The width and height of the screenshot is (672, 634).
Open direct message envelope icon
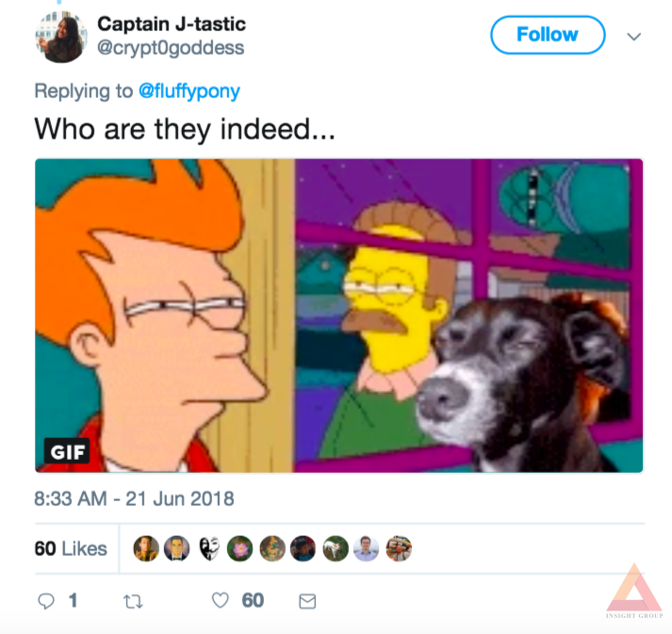coord(307,601)
